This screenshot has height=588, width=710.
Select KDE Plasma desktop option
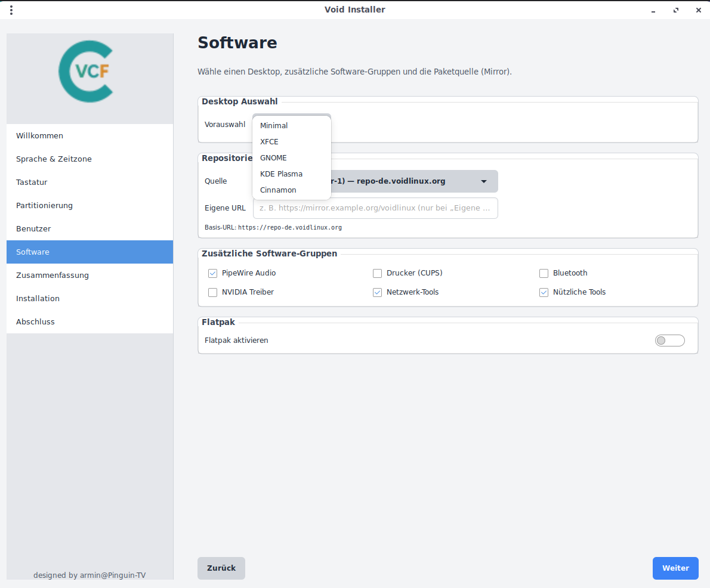(x=281, y=174)
